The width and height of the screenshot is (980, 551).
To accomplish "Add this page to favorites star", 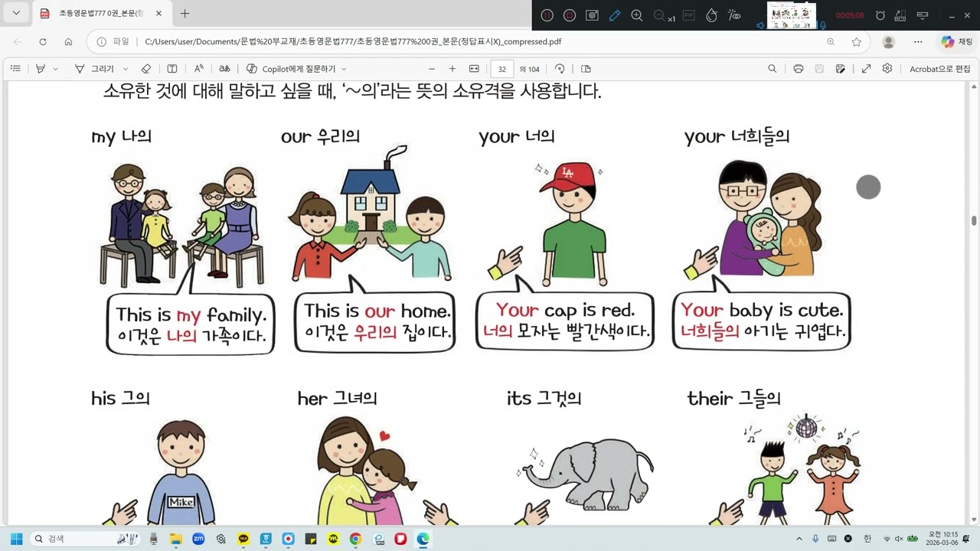I will [857, 42].
